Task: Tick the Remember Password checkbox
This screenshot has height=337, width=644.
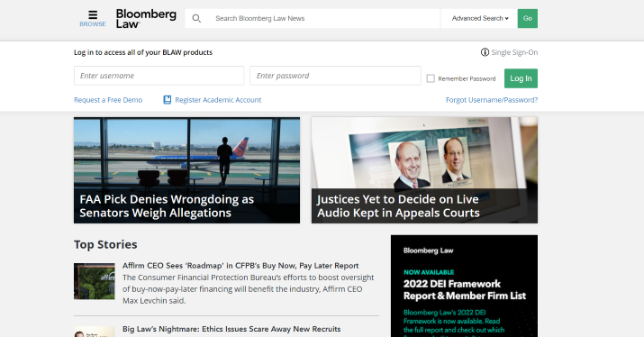Action: pyautogui.click(x=431, y=78)
